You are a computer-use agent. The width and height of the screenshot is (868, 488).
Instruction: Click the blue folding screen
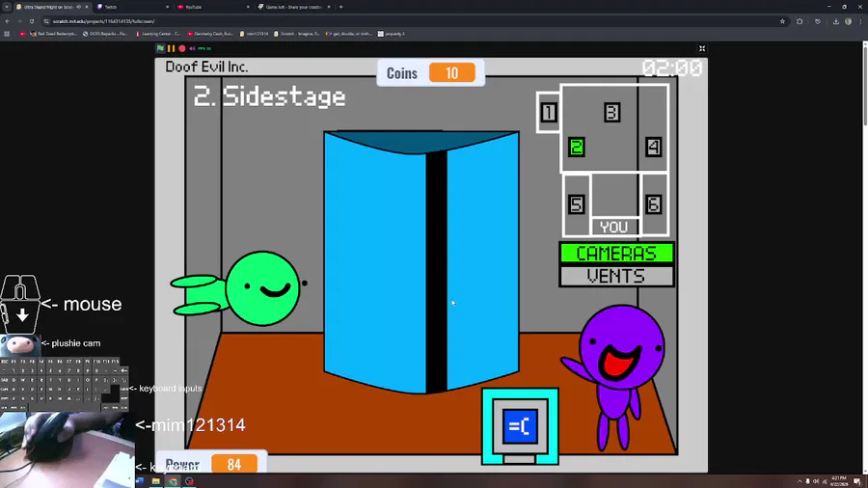[421, 261]
